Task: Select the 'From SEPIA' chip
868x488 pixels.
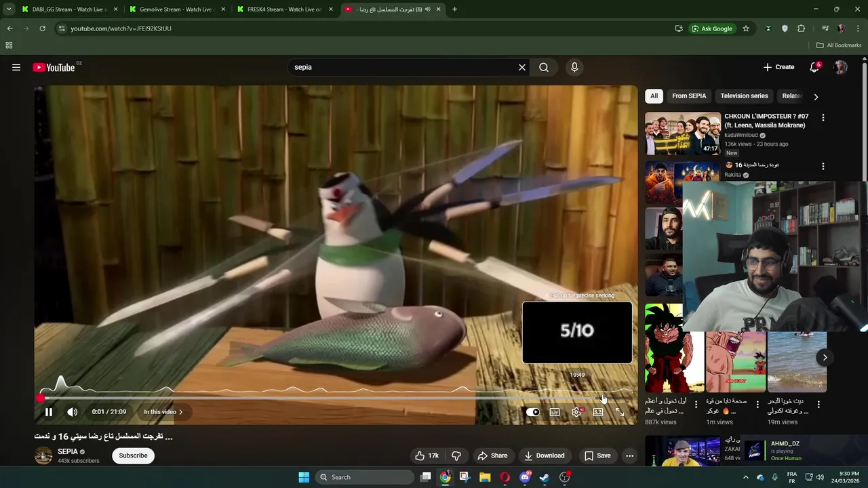Action: click(x=689, y=96)
